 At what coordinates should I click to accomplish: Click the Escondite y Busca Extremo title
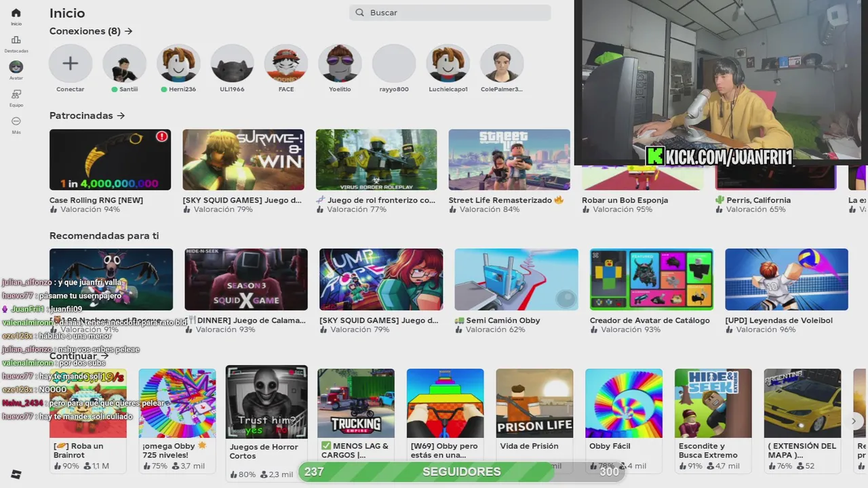708,451
